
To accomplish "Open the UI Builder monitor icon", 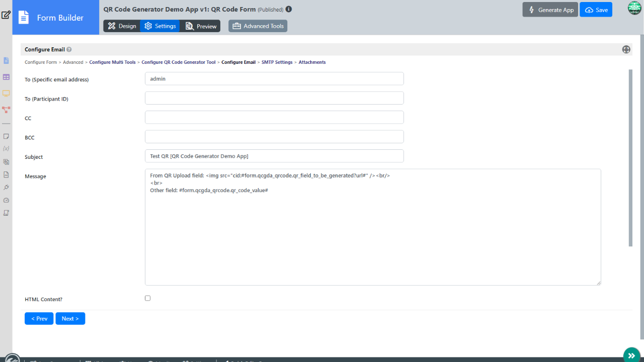I will tap(6, 93).
